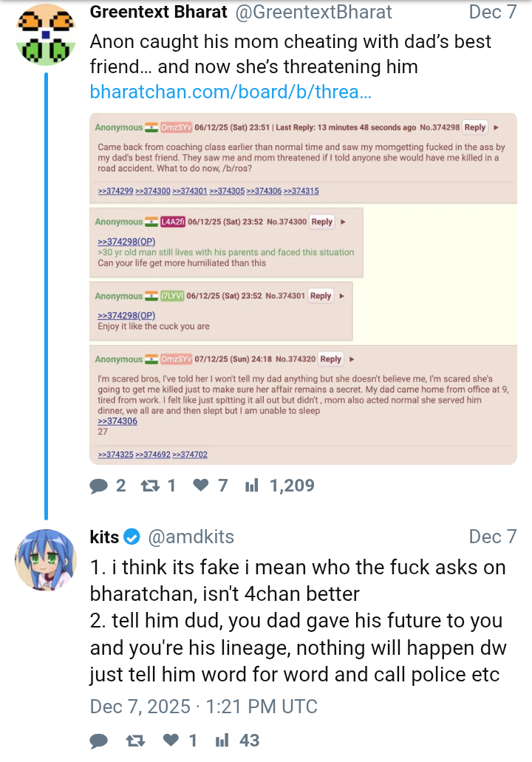
Task: Click the Greentext Bharat display name
Action: (160, 13)
